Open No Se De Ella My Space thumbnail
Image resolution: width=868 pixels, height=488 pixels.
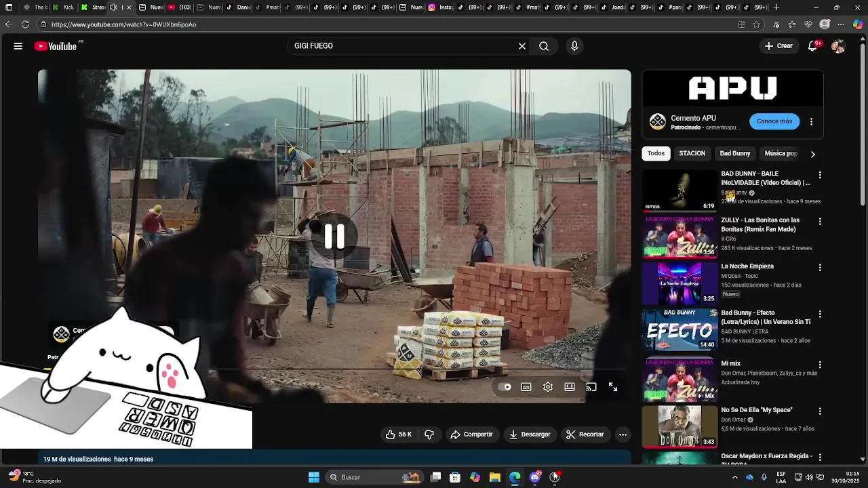point(679,426)
